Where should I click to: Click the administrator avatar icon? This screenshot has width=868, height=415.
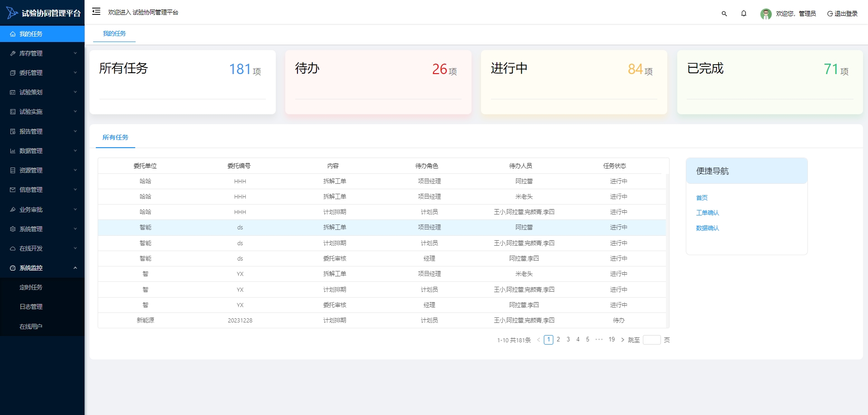[765, 14]
